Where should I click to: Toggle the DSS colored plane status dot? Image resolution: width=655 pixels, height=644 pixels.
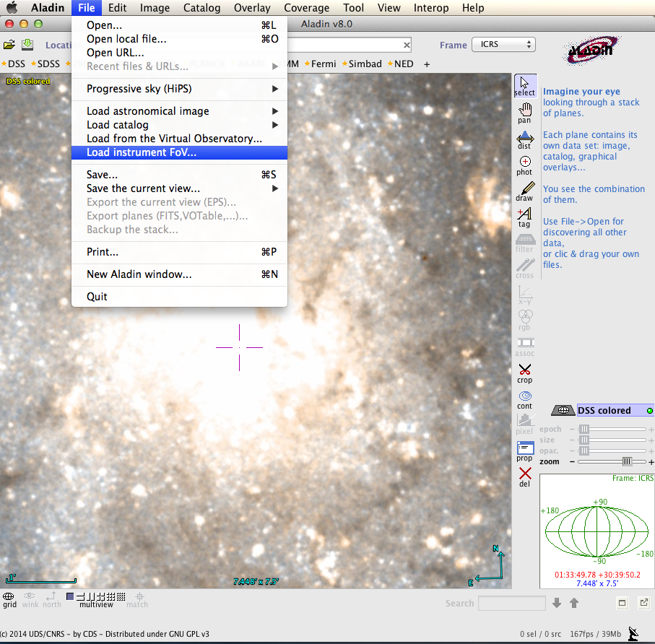point(649,411)
